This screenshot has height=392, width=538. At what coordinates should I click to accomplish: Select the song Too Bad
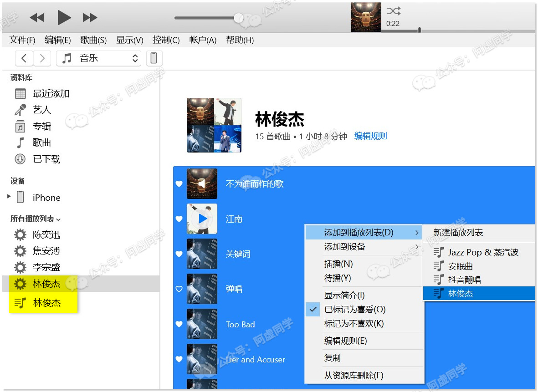[x=240, y=325]
